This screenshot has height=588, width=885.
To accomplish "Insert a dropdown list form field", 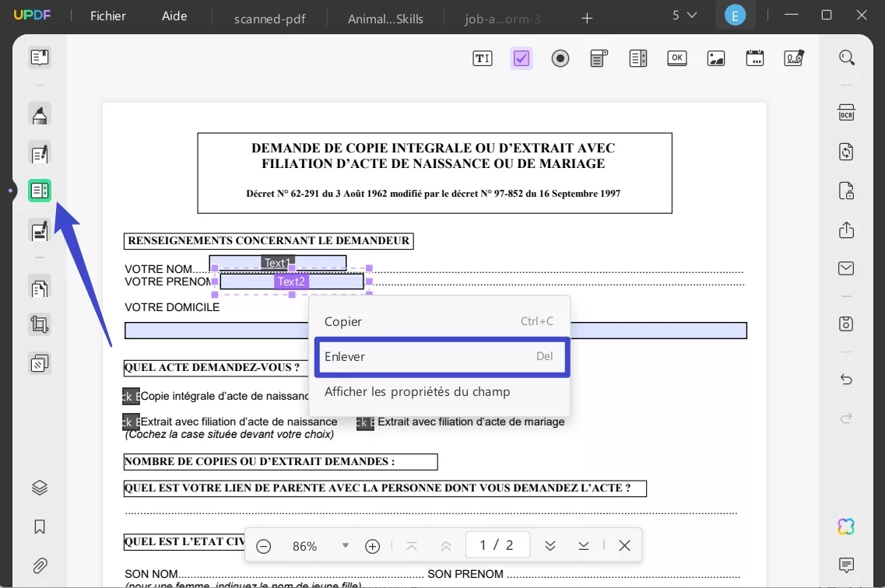I will point(599,58).
